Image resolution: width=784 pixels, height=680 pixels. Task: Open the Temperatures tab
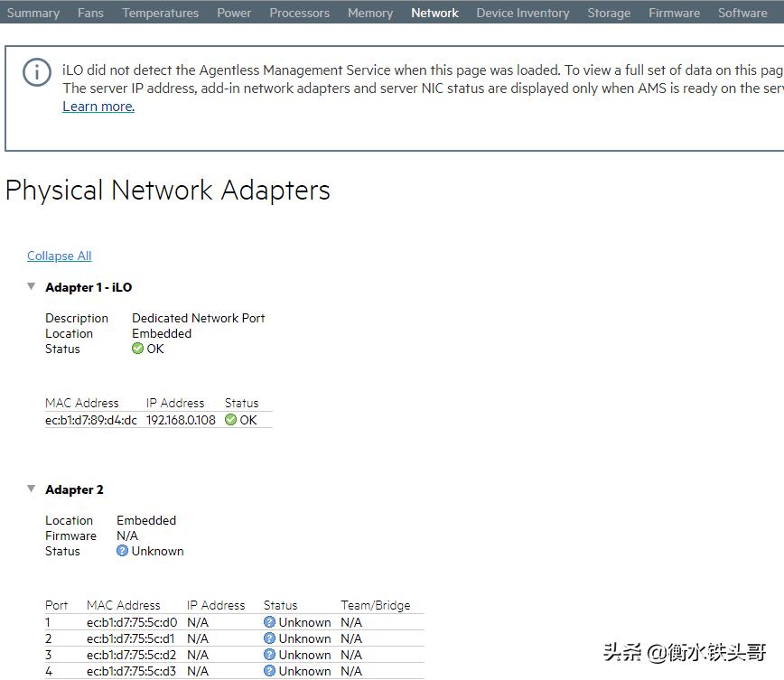click(160, 13)
